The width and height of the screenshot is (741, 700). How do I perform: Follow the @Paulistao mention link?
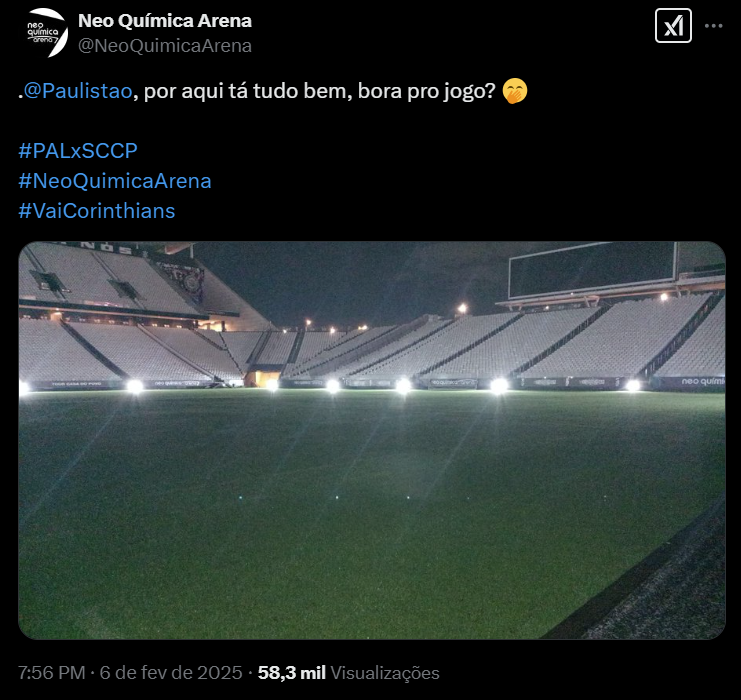(x=78, y=91)
